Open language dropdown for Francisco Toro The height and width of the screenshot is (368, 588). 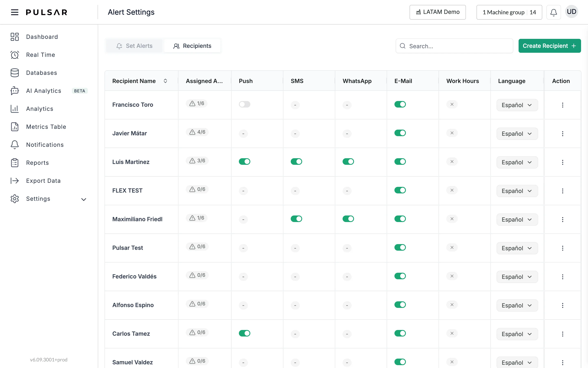click(x=517, y=105)
